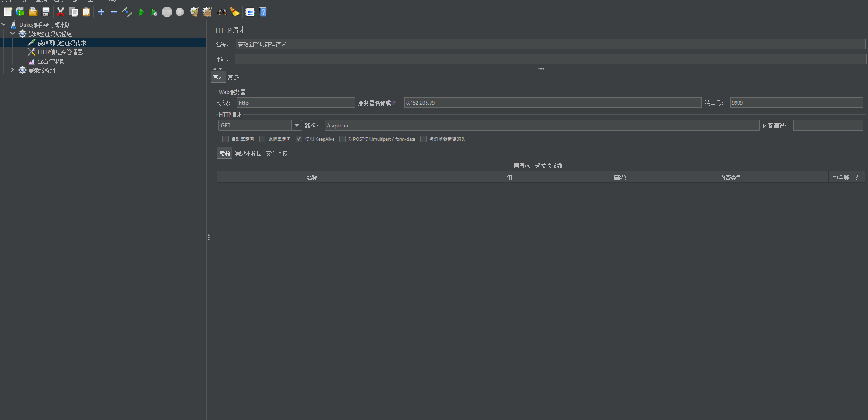
Task: Select HTTP信息头管理器 in the tree
Action: 60,52
